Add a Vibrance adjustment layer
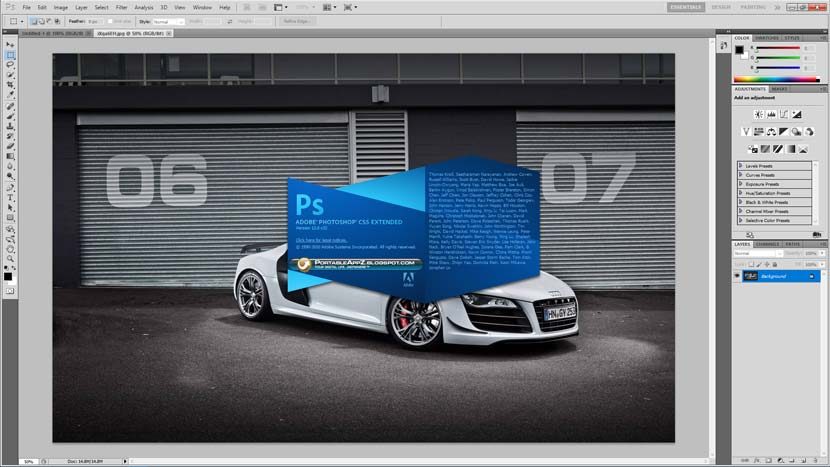The height and width of the screenshot is (467, 830). pos(746,132)
